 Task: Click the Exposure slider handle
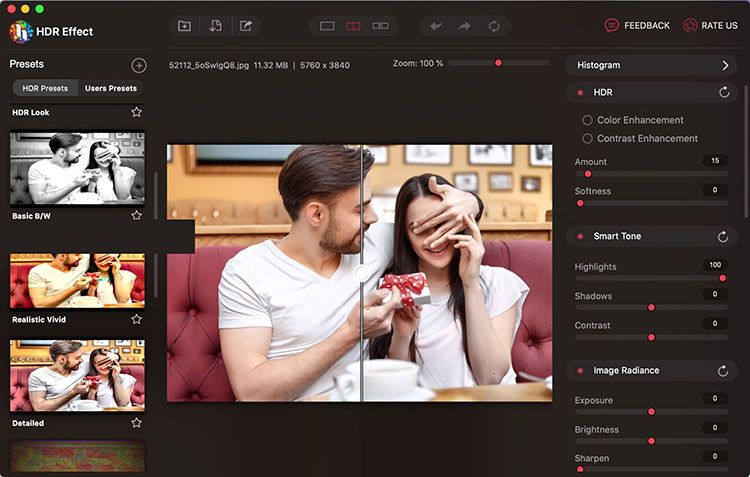(x=651, y=411)
